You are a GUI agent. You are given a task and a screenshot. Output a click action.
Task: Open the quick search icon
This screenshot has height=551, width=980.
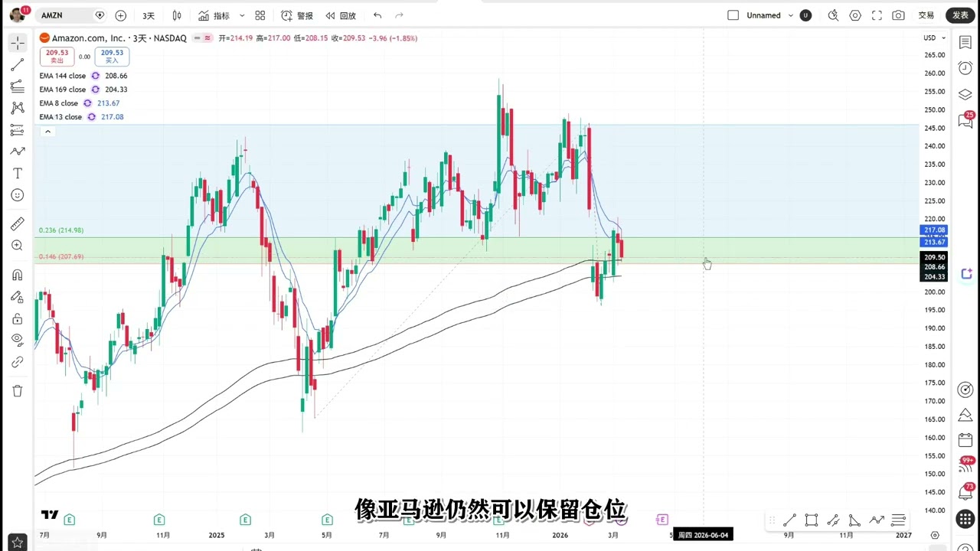[x=834, y=15]
